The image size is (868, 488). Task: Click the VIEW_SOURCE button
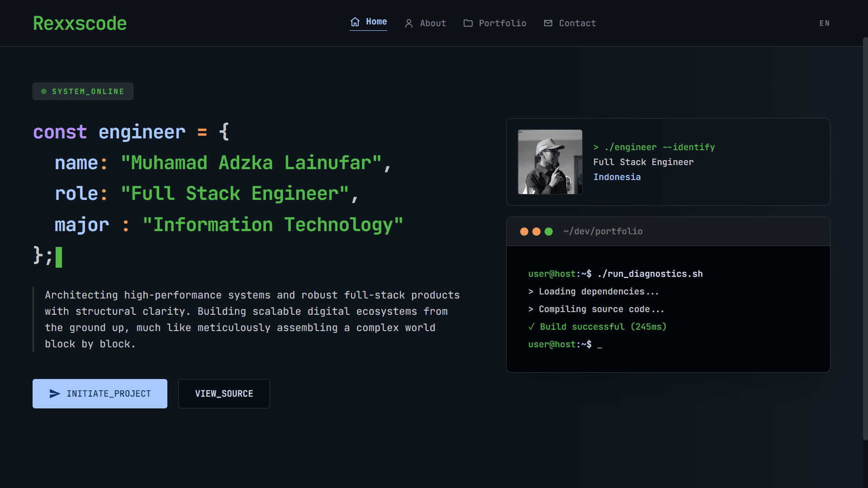[x=224, y=394]
